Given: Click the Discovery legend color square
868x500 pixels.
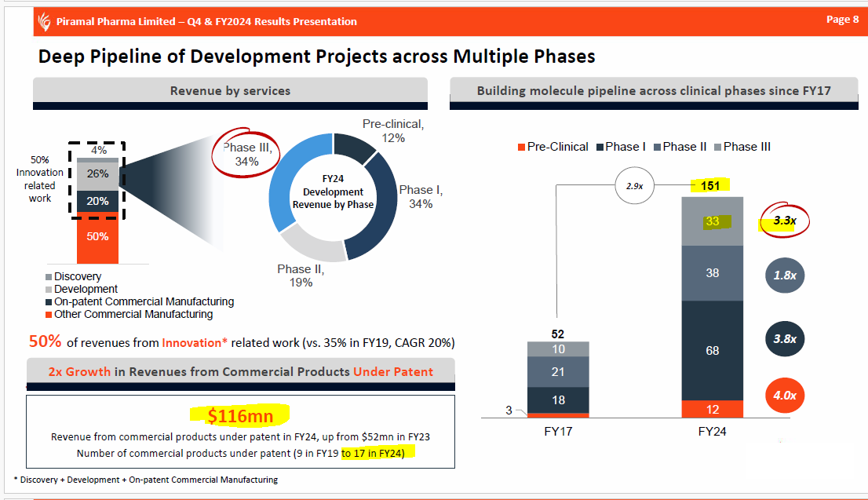Looking at the screenshot, I should coord(49,277).
